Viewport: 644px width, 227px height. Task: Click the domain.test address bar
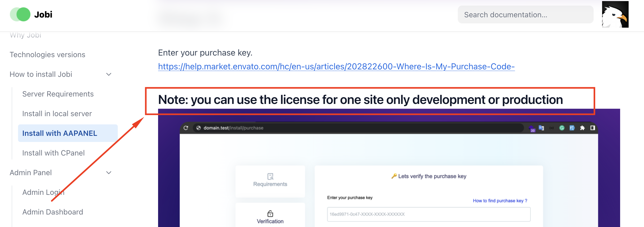(358, 128)
